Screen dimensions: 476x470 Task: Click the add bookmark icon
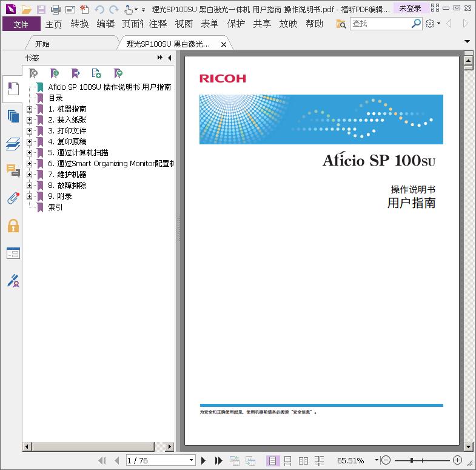pos(55,73)
